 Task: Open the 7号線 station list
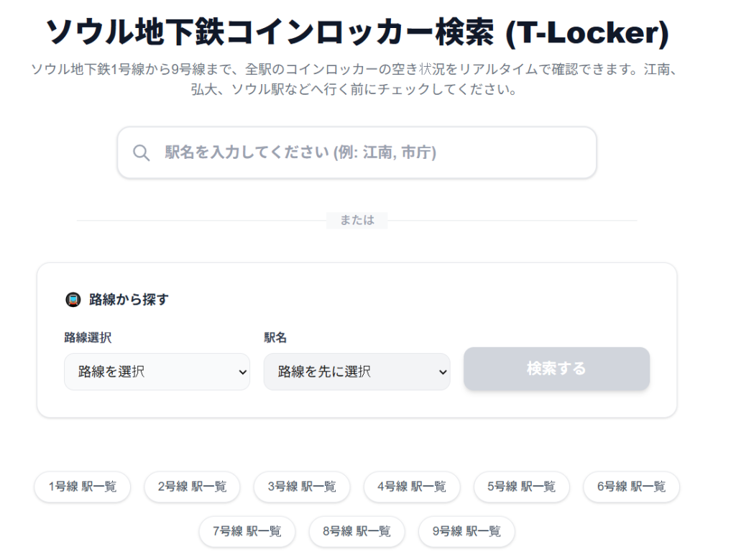(247, 532)
